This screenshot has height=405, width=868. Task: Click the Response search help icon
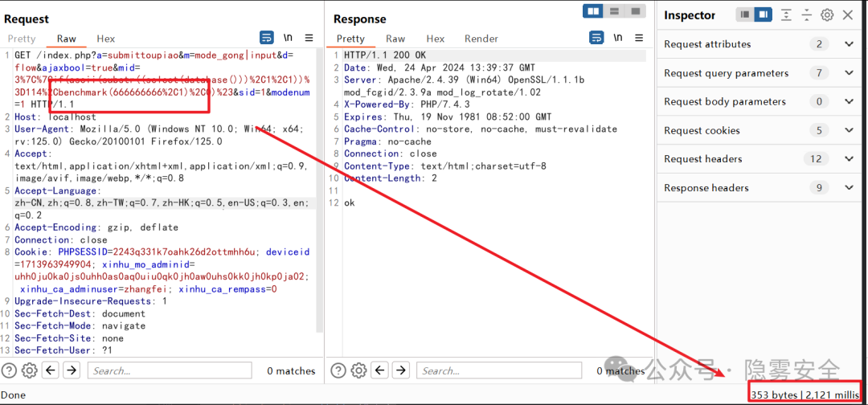[x=338, y=370]
